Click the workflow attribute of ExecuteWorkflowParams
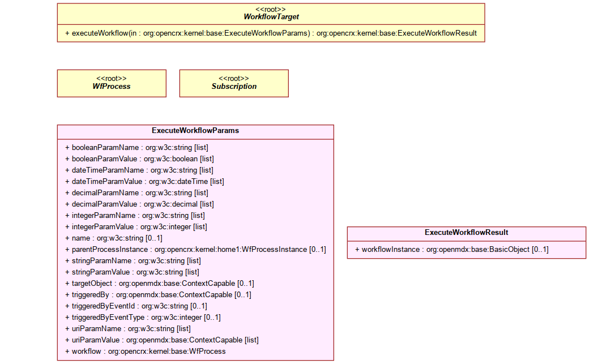589x364 pixels. 146,351
